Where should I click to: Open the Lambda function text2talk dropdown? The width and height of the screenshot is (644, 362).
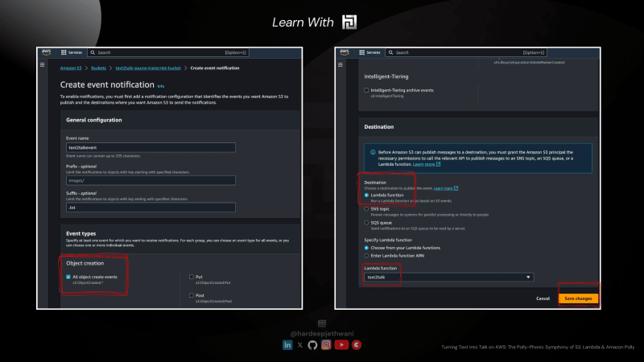(x=449, y=278)
